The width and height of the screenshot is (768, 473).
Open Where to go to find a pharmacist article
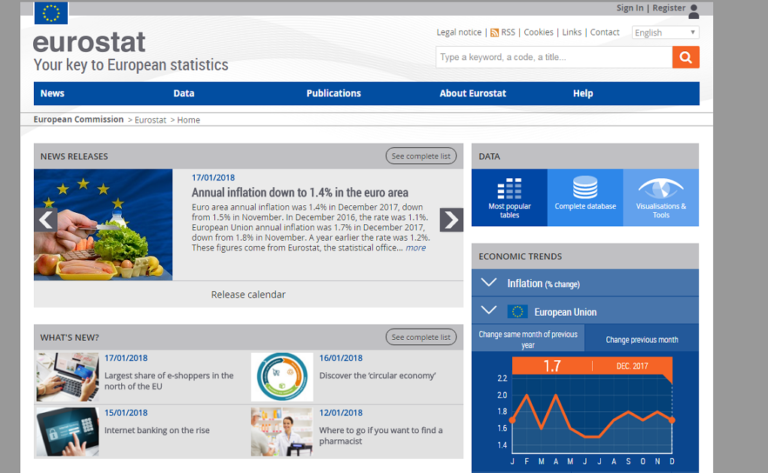coord(381,435)
